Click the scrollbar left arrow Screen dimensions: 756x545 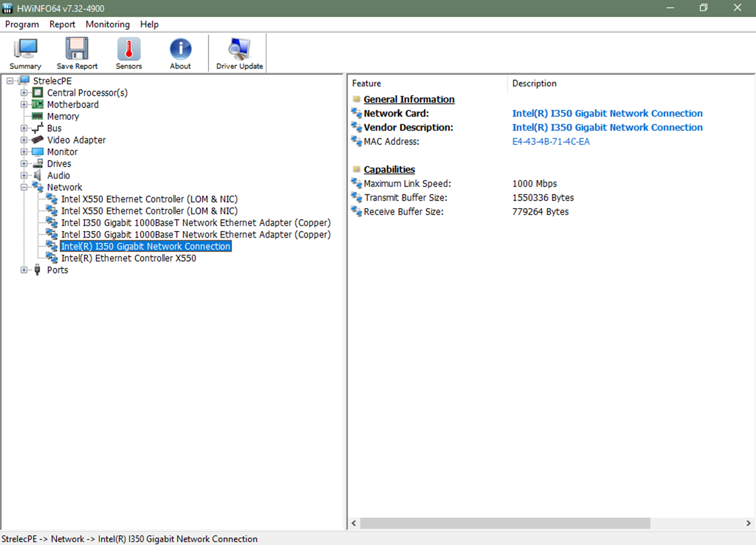pyautogui.click(x=354, y=524)
